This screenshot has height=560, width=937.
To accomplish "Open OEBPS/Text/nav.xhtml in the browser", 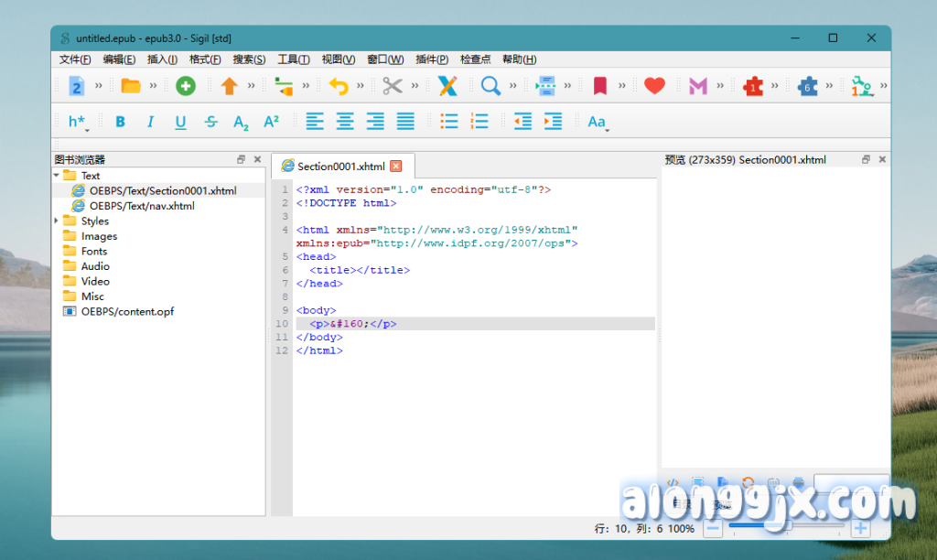I will coord(142,206).
